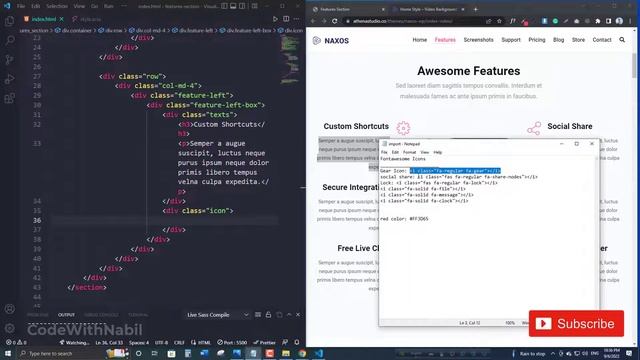Screen dimensions: 640x360
Task: Open the Windows Start menu
Action: point(8,353)
